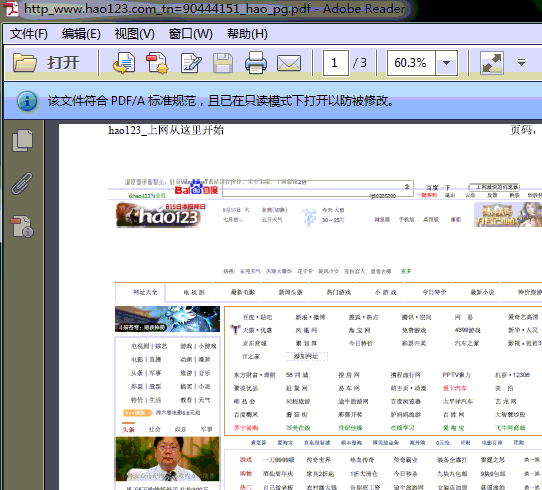Expand the zoom level dropdown arrow

tap(447, 63)
